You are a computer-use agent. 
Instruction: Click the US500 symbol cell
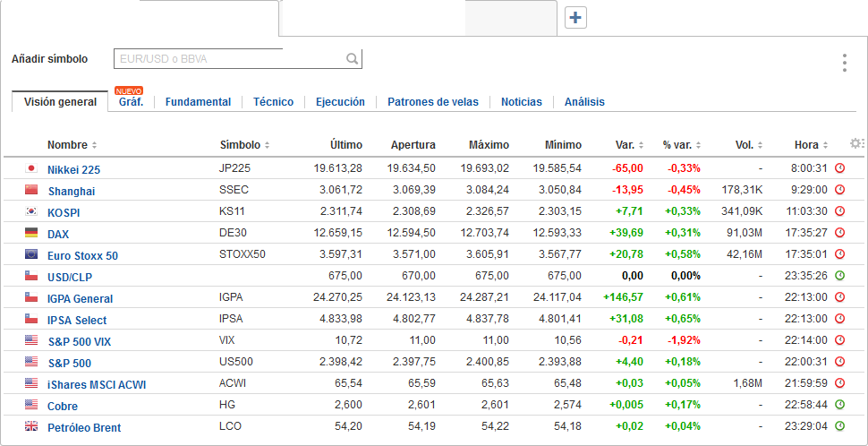[236, 362]
